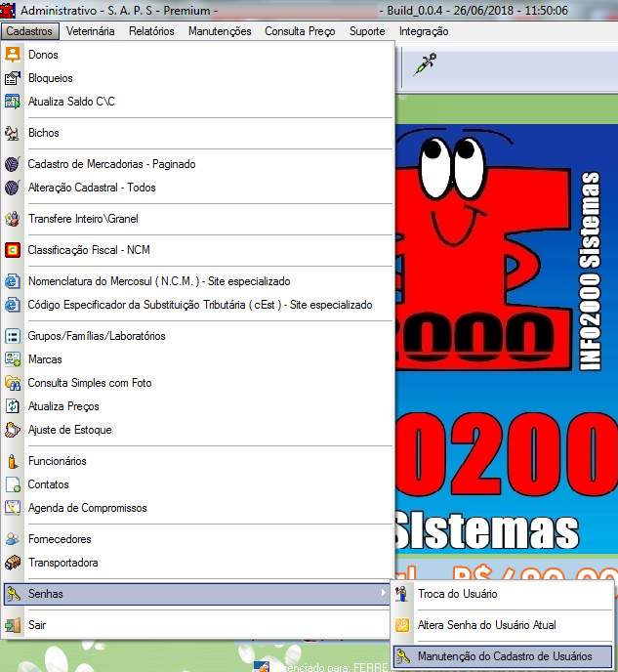618x672 pixels.
Task: Open the Integração menu
Action: point(424,31)
